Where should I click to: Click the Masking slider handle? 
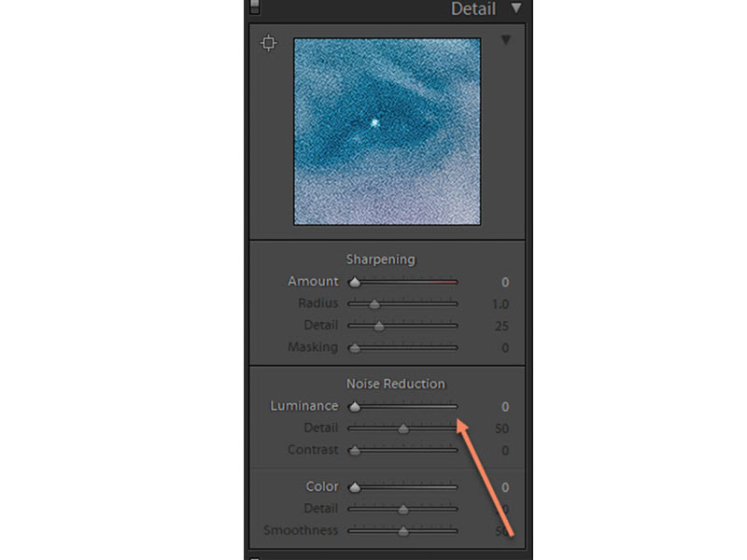tap(355, 347)
